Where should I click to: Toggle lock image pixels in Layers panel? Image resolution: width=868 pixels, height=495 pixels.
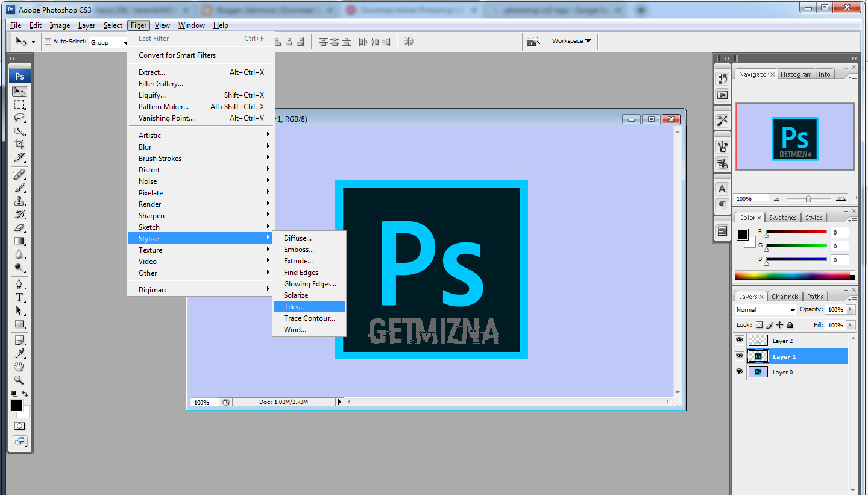(769, 325)
